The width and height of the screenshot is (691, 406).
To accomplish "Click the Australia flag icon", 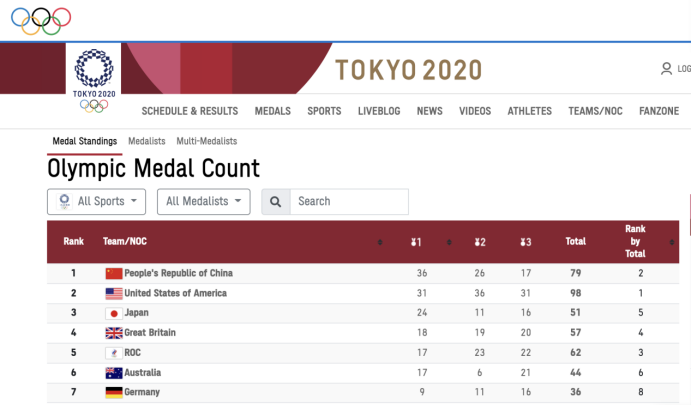I will (x=114, y=373).
